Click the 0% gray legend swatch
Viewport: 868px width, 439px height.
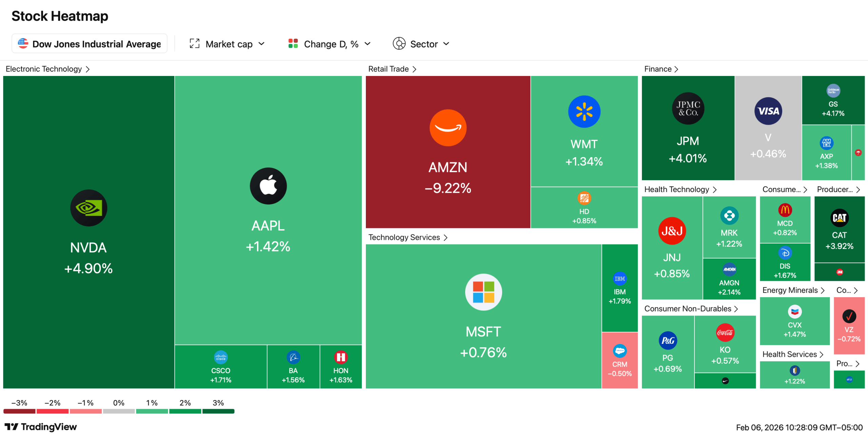pyautogui.click(x=119, y=411)
